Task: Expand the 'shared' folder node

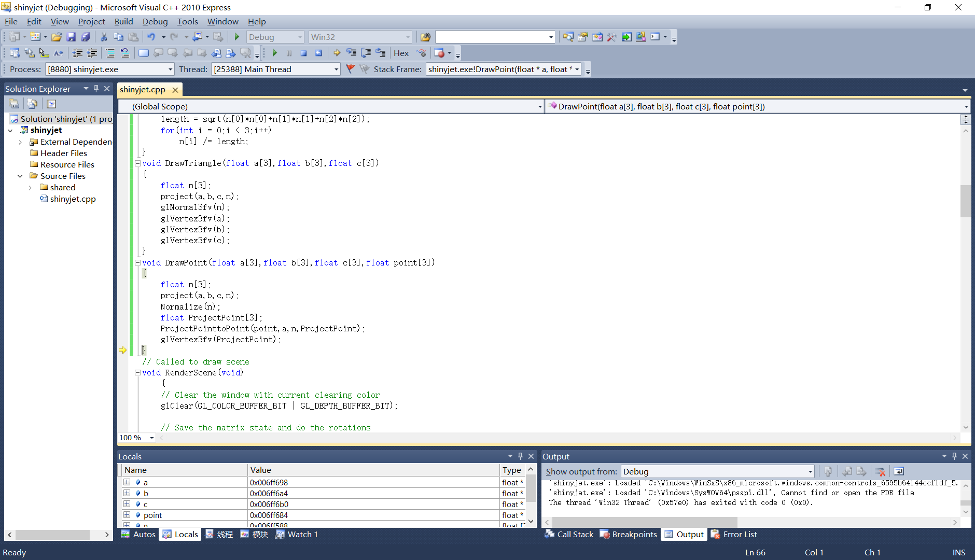Action: 30,188
